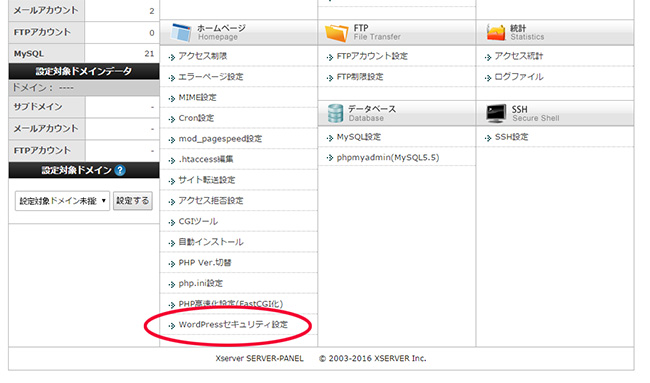Click the 設定する button
650x383 pixels.
[x=133, y=201]
